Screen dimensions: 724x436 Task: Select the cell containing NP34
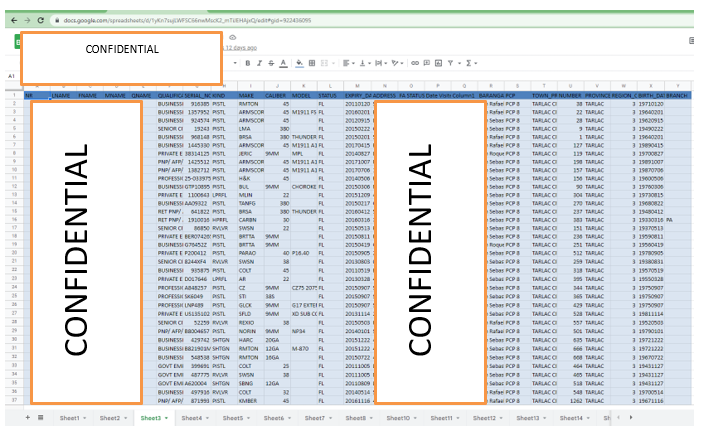304,331
